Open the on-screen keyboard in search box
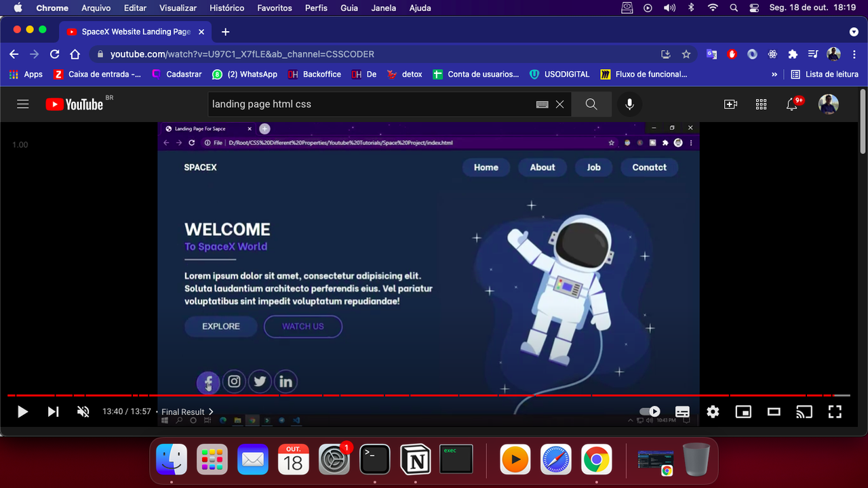Viewport: 868px width, 488px height. click(542, 104)
